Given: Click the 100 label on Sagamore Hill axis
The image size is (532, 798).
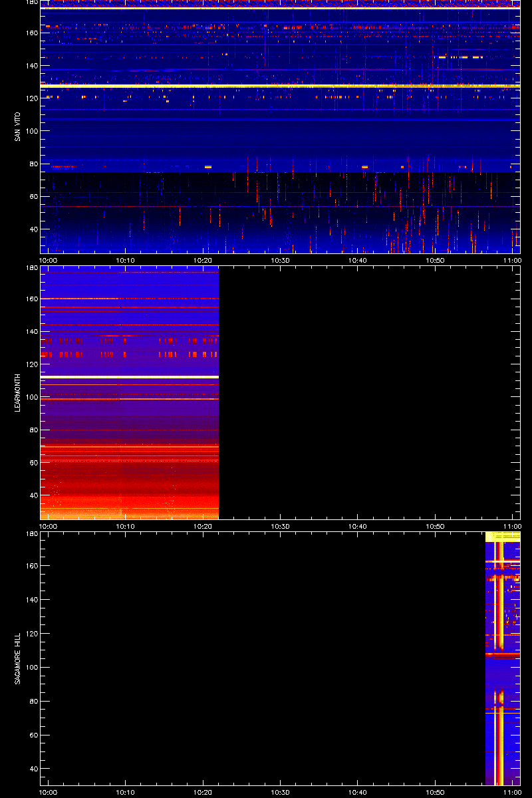Looking at the screenshot, I should (31, 667).
